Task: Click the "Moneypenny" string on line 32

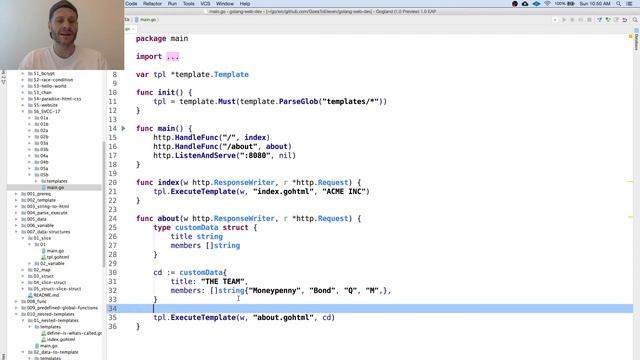Action: pyautogui.click(x=275, y=291)
